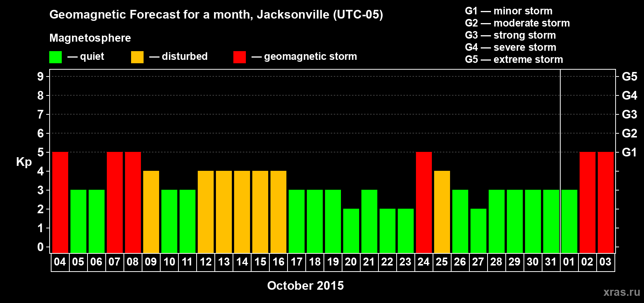Click the red bar for November 02
The image size is (644, 303).
coord(588,203)
